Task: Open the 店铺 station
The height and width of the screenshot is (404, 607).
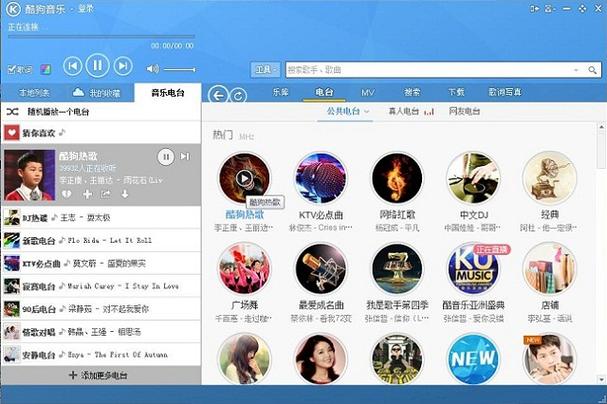Action: click(549, 269)
